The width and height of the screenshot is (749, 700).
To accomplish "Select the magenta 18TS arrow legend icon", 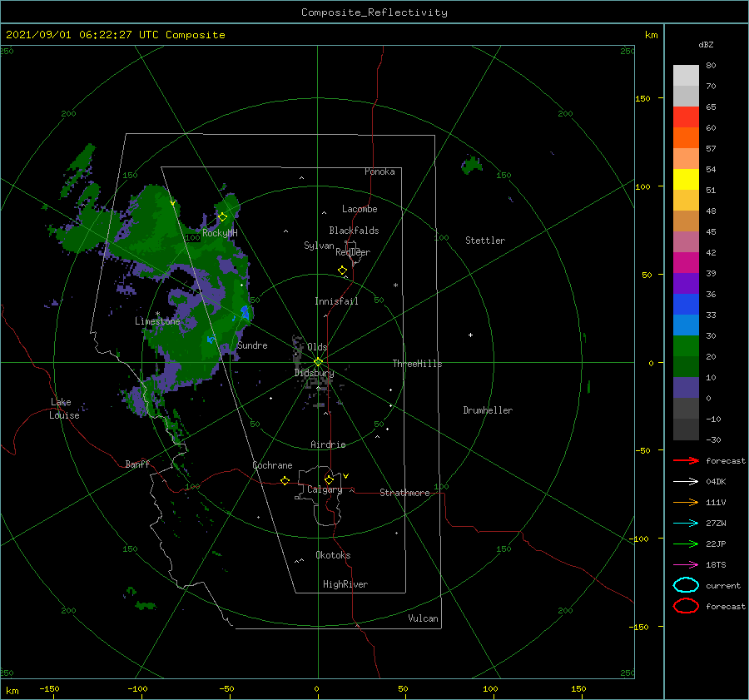I will (686, 565).
